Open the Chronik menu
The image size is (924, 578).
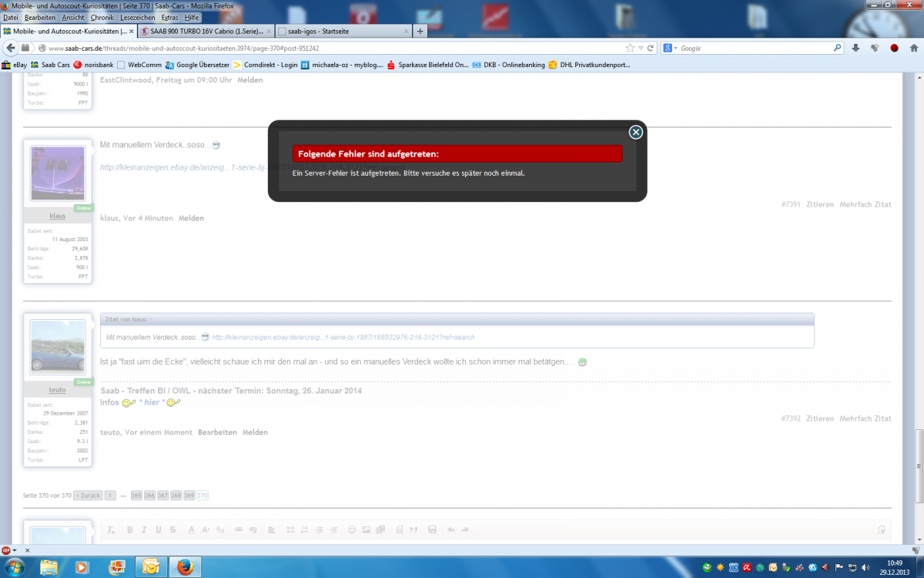click(x=103, y=17)
